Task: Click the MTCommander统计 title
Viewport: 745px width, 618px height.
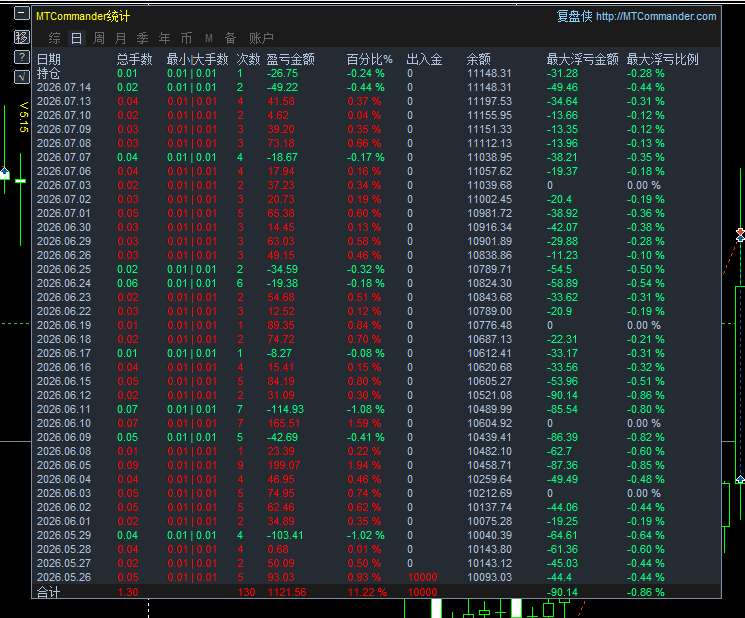Action: [83, 17]
